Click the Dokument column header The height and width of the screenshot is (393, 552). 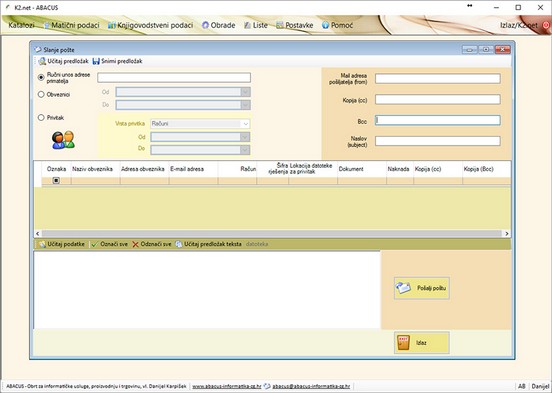tap(362, 169)
